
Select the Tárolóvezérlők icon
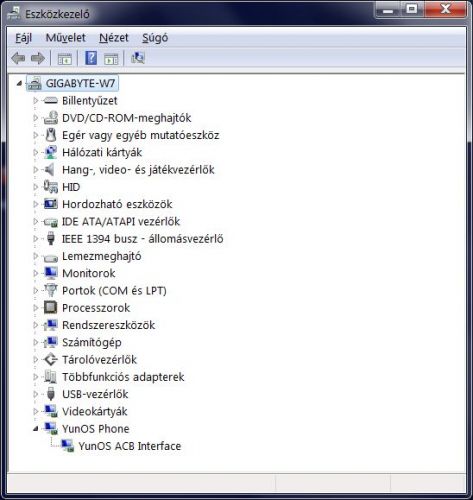(x=51, y=360)
